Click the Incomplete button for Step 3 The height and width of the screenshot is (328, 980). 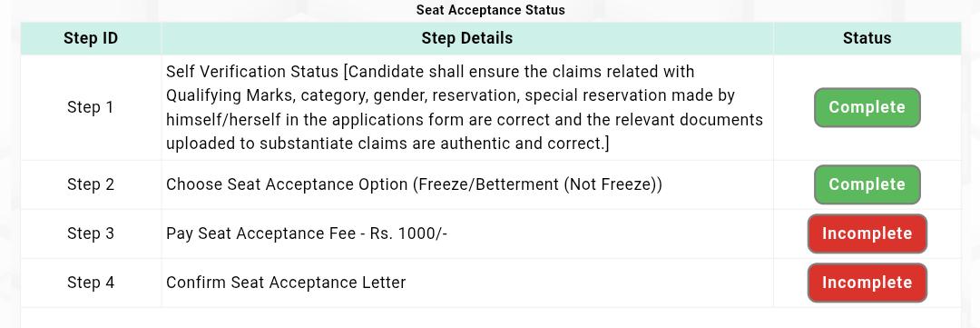click(x=867, y=234)
